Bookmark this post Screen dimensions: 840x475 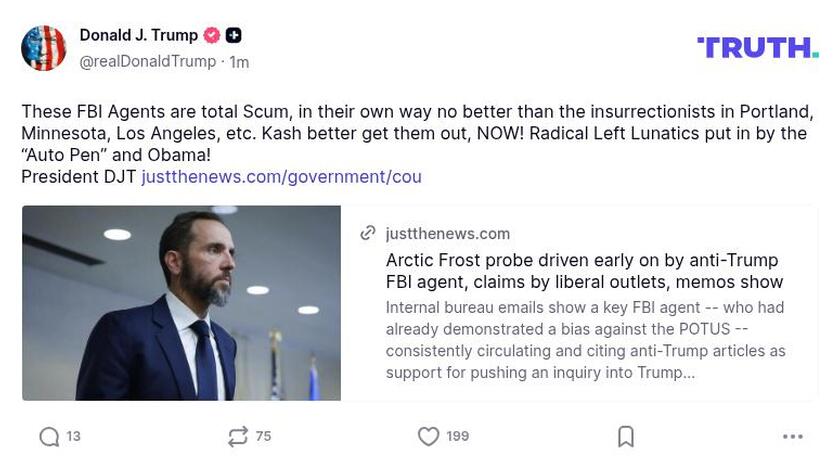pyautogui.click(x=626, y=436)
